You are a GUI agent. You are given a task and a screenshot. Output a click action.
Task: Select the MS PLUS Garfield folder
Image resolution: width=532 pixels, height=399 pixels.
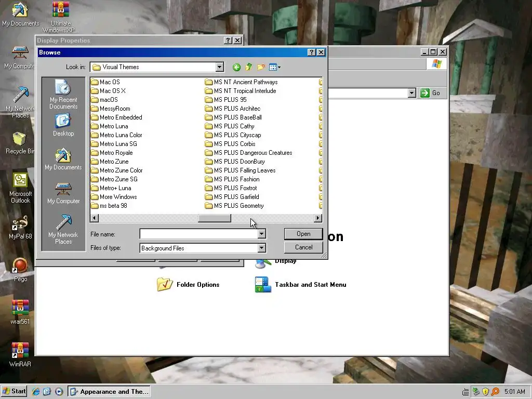tap(232, 197)
